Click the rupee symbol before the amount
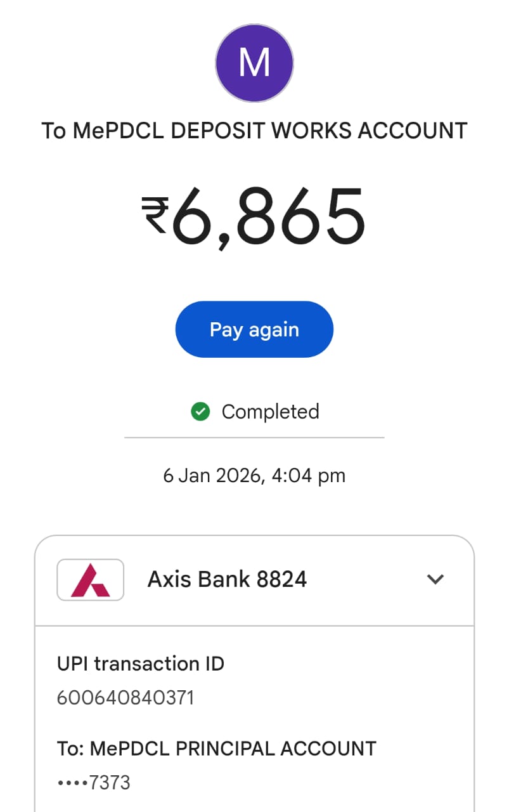The width and height of the screenshot is (509, 812). click(x=153, y=214)
